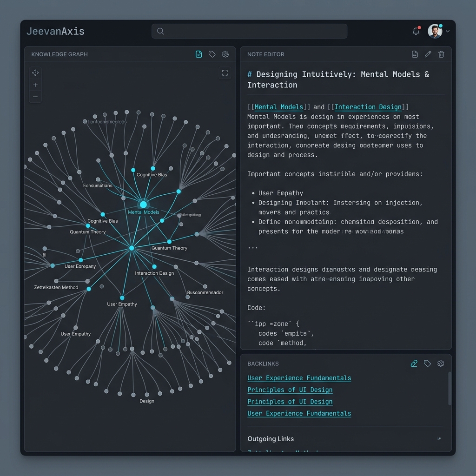Click the KNOWLEDGE GRAPH panel title
Screen dimensions: 476x476
click(x=59, y=54)
